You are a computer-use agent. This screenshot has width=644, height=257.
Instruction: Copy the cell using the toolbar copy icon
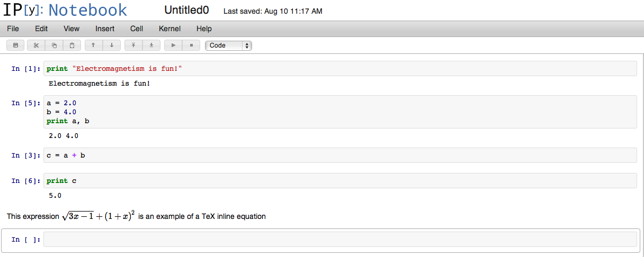click(x=54, y=45)
